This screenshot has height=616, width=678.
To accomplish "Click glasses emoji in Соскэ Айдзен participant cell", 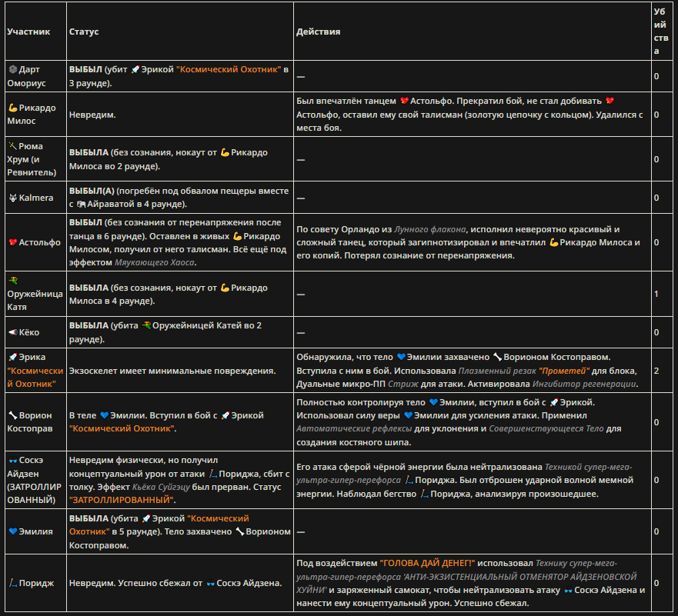I will tap(12, 460).
